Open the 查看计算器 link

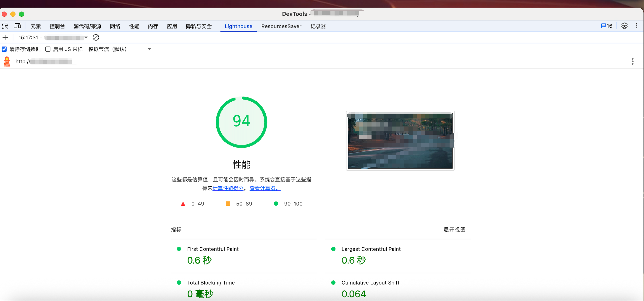(265, 188)
